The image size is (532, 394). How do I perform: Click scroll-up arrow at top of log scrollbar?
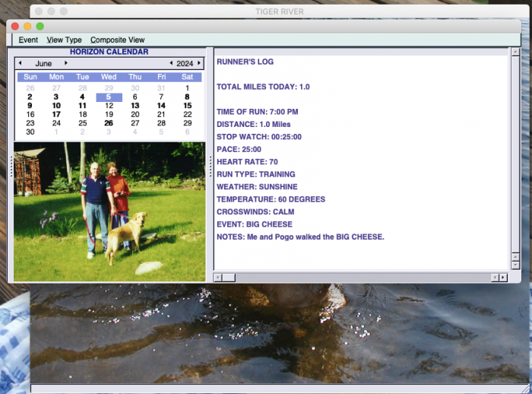coord(515,52)
